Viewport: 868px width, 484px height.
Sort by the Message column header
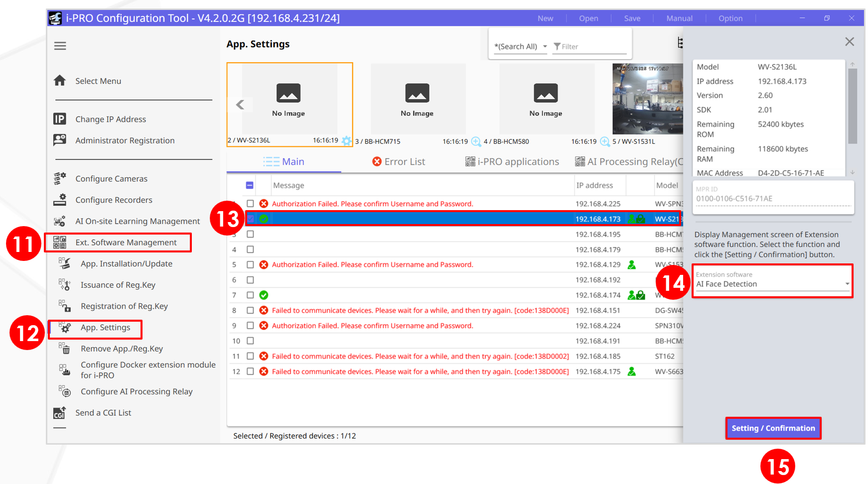pos(289,185)
